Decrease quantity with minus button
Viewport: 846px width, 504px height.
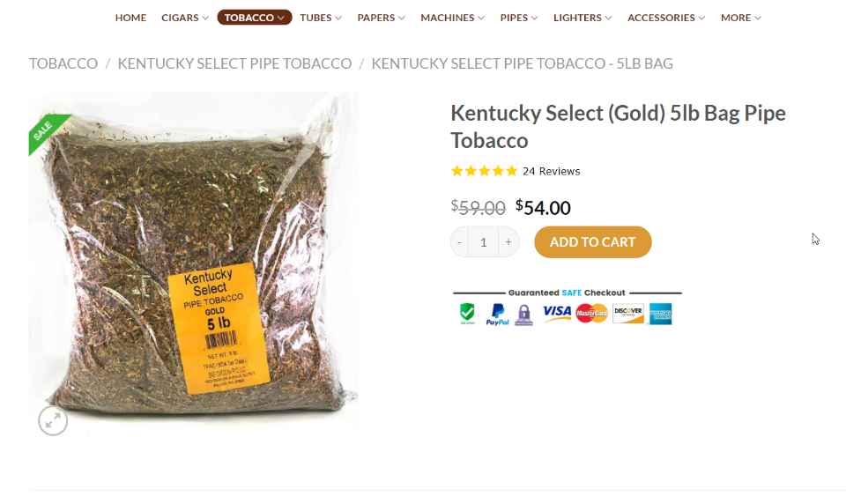pos(459,242)
